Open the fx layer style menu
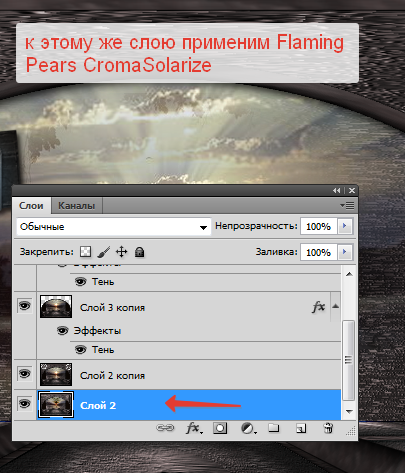 [194, 428]
